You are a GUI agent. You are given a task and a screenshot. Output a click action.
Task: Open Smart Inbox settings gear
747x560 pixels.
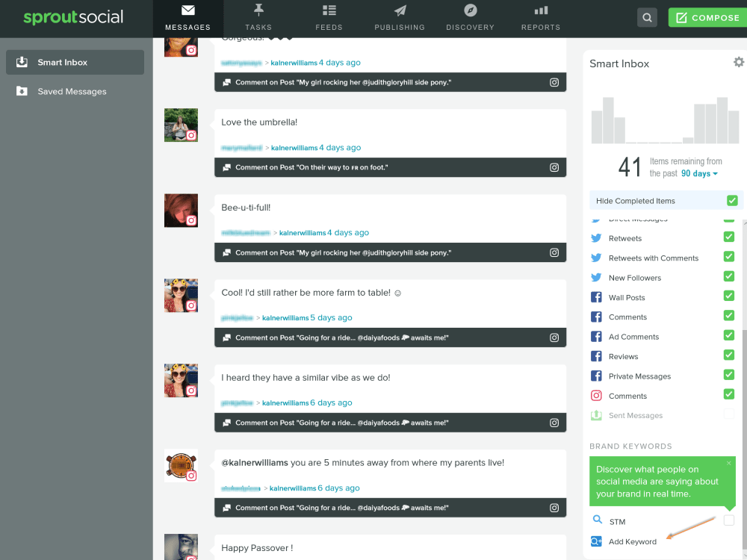click(x=738, y=63)
